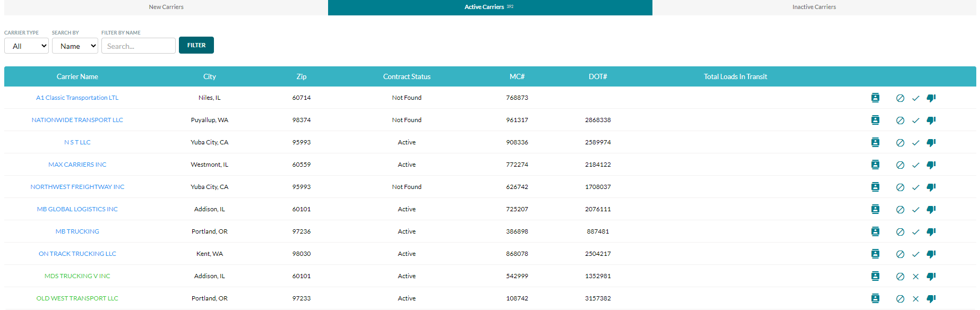Click block icon for A1 Classic Transportation LTL

900,98
